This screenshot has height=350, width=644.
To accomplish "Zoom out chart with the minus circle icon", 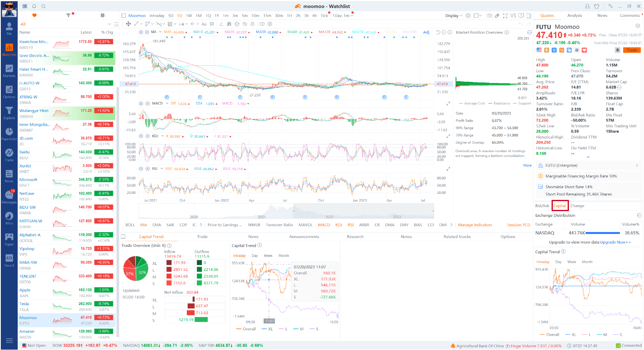I will tap(444, 32).
